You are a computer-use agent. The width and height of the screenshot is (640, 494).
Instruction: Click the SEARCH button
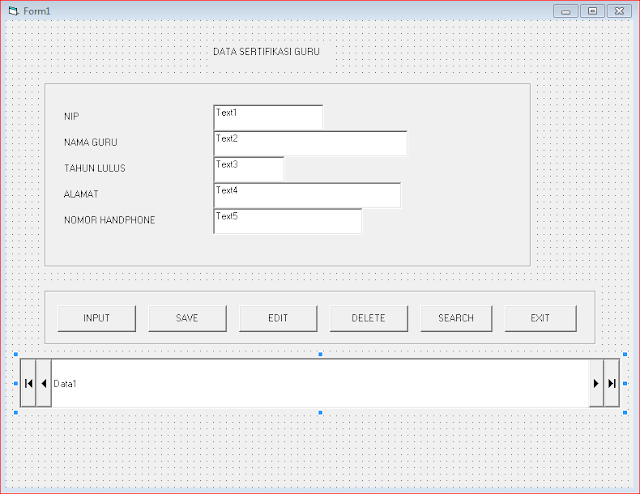pos(456,318)
